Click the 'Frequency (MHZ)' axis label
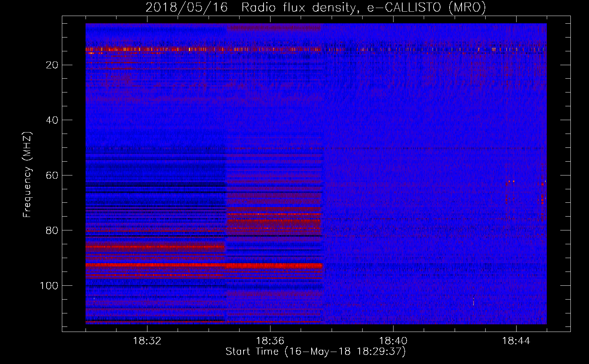The image size is (589, 364). click(x=27, y=175)
